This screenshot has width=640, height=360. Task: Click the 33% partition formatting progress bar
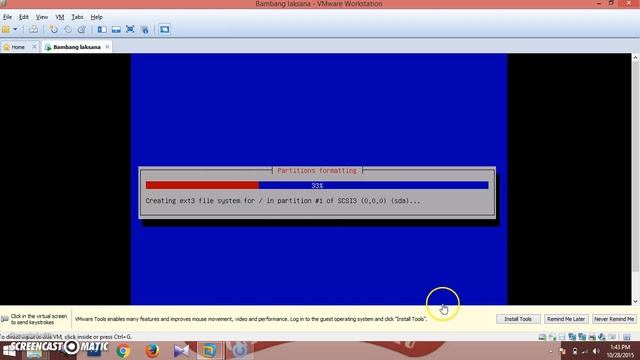317,185
